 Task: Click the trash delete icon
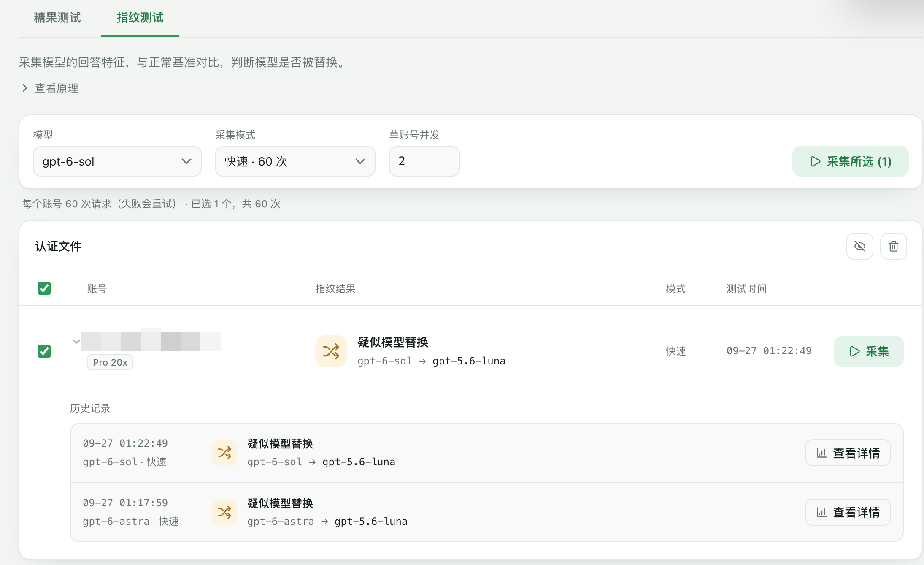click(x=894, y=246)
